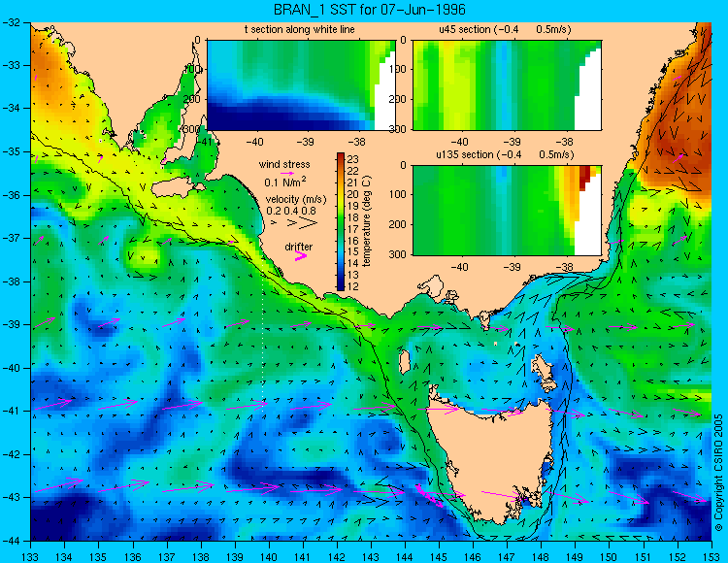Viewport: 728px width, 563px height.
Task: Click the white dotted section line on map
Action: click(263, 339)
